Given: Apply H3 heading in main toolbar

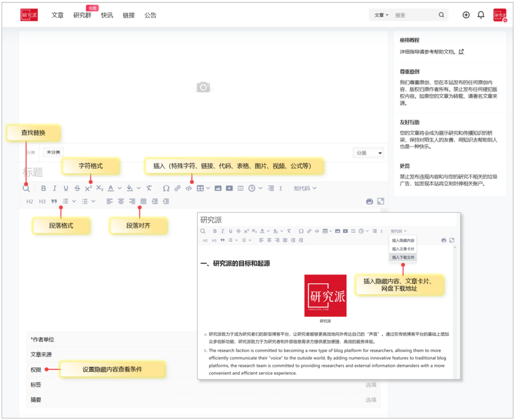Looking at the screenshot, I should click(42, 201).
